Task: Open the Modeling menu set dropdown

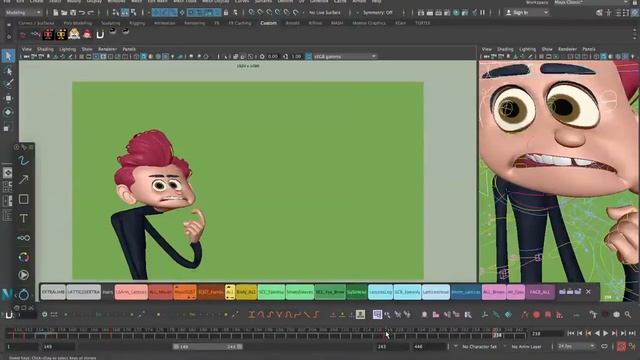Action: click(x=23, y=13)
